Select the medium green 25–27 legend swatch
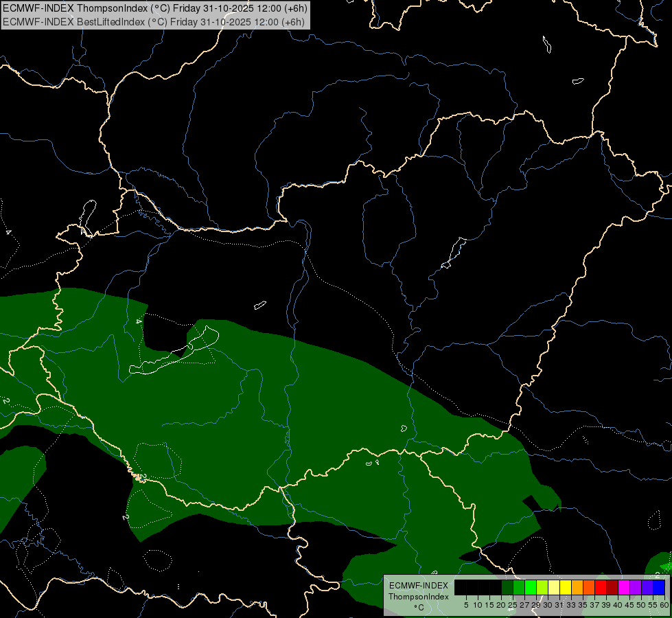672x618 pixels. point(518,587)
